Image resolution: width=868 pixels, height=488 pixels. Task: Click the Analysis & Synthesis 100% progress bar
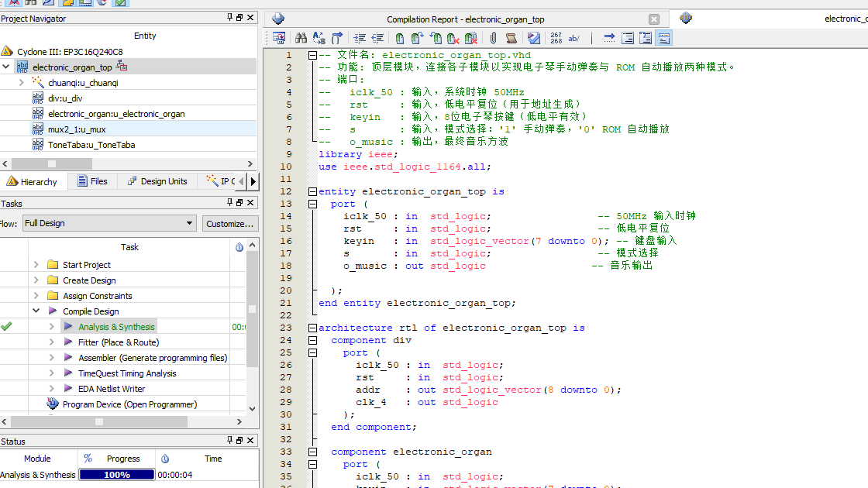pos(117,475)
